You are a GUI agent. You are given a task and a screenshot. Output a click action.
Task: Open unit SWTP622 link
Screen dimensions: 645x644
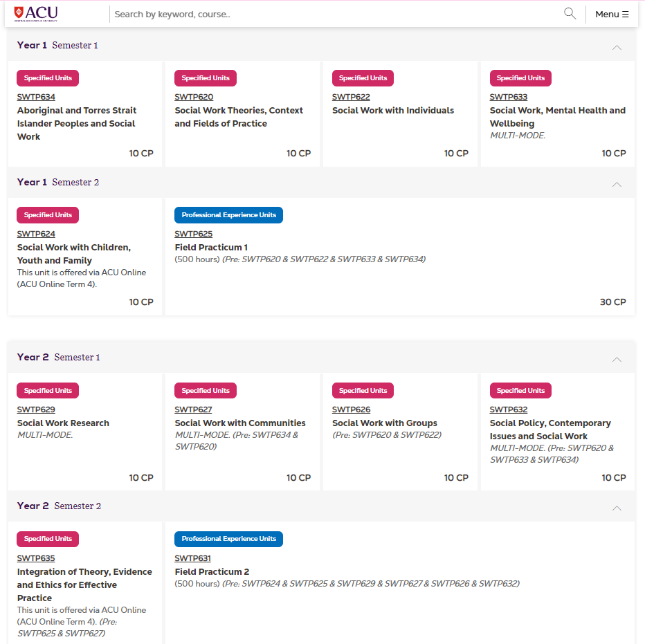point(351,98)
